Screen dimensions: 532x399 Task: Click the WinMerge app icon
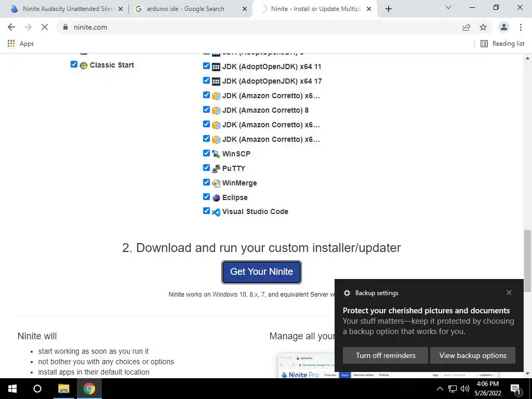coord(216,183)
